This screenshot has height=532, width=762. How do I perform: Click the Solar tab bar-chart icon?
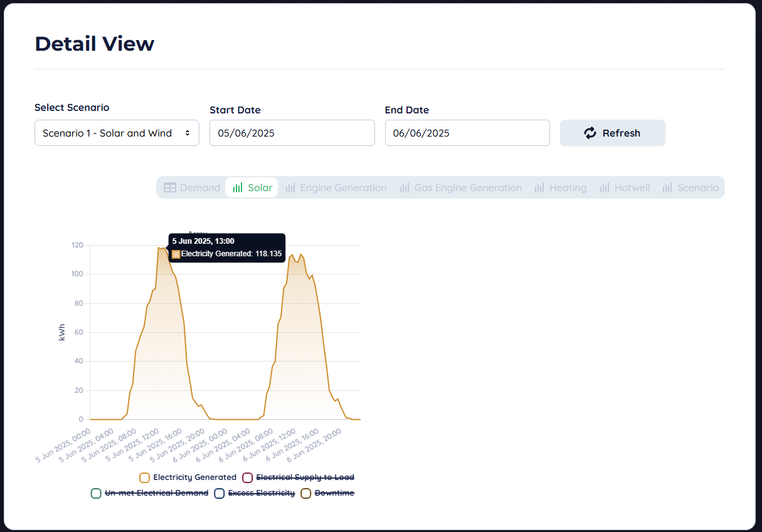238,187
